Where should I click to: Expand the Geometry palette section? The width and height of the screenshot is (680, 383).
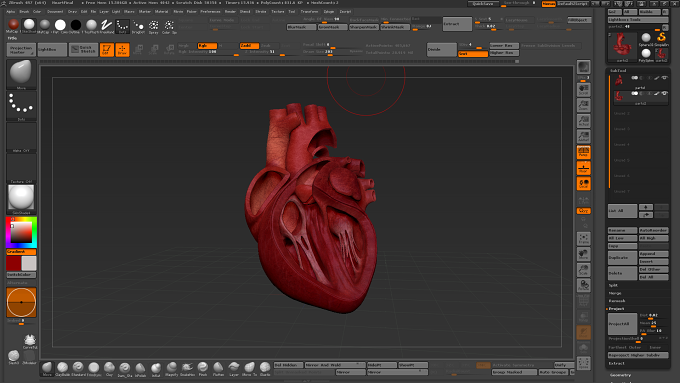[620, 375]
